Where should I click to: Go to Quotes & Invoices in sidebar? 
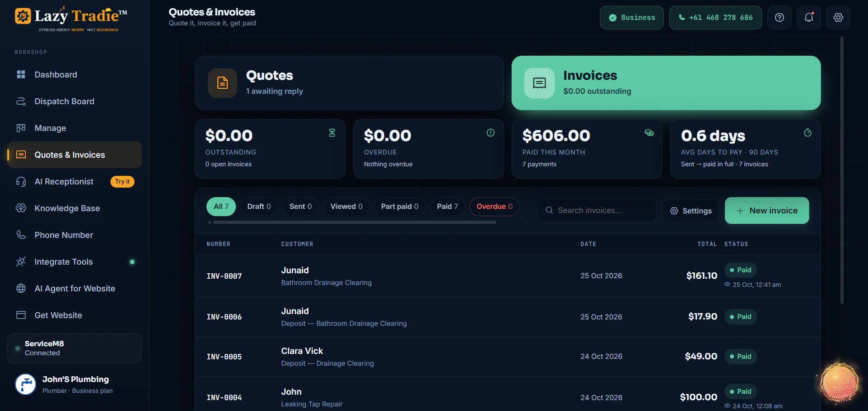(x=74, y=155)
